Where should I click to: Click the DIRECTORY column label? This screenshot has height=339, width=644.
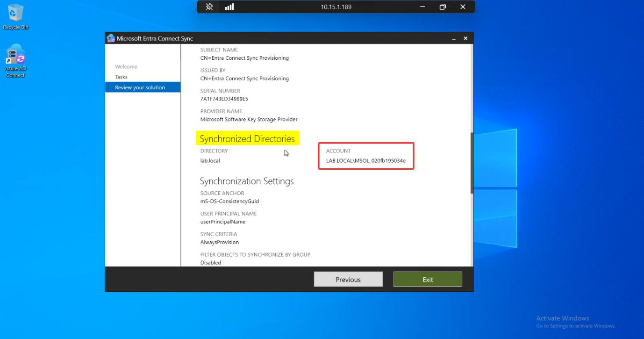(214, 151)
